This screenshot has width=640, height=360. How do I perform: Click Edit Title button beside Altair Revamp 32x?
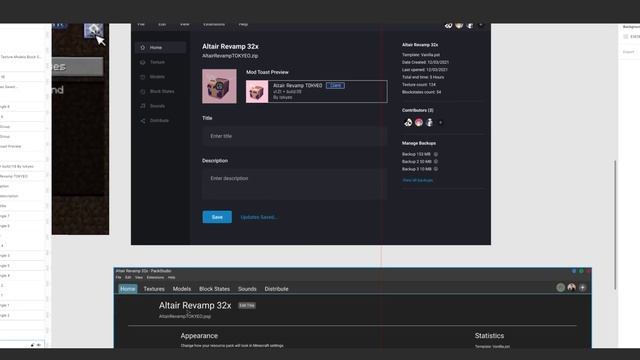tap(247, 305)
